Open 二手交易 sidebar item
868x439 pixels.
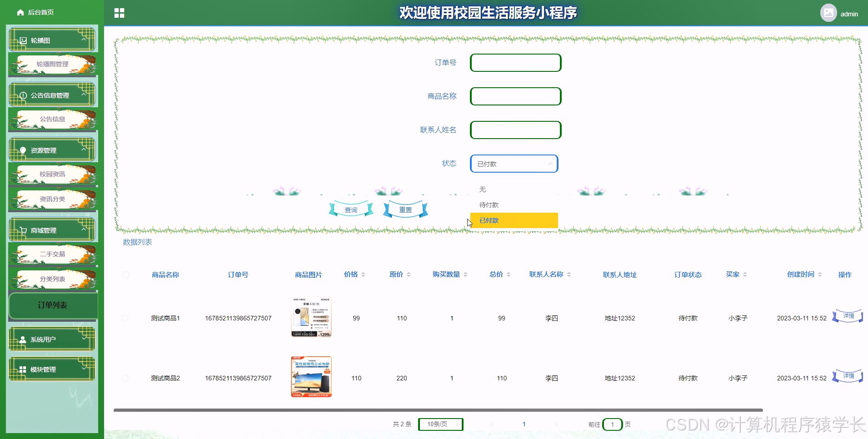[x=53, y=254]
